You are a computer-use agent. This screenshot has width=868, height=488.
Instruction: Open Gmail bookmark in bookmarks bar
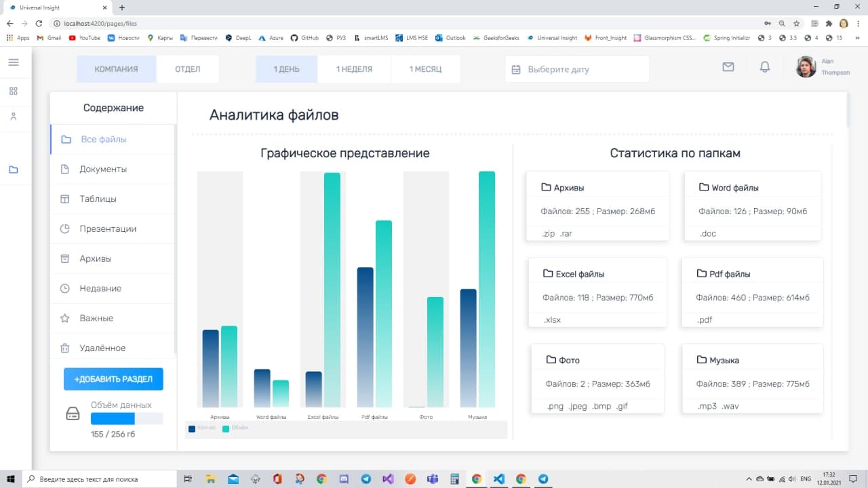49,38
